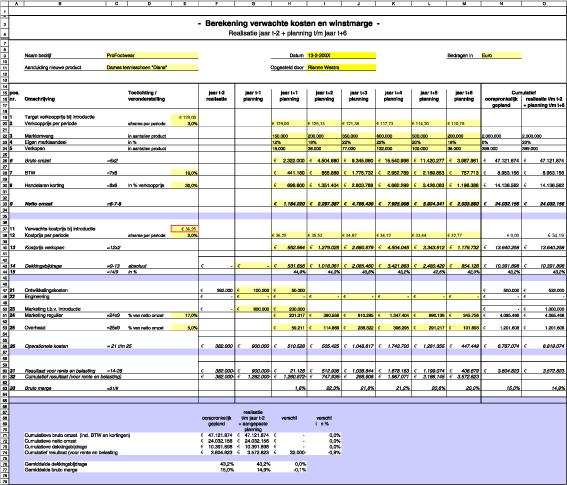
Task: Select the company name cell ProFootwear
Action: click(x=152, y=55)
